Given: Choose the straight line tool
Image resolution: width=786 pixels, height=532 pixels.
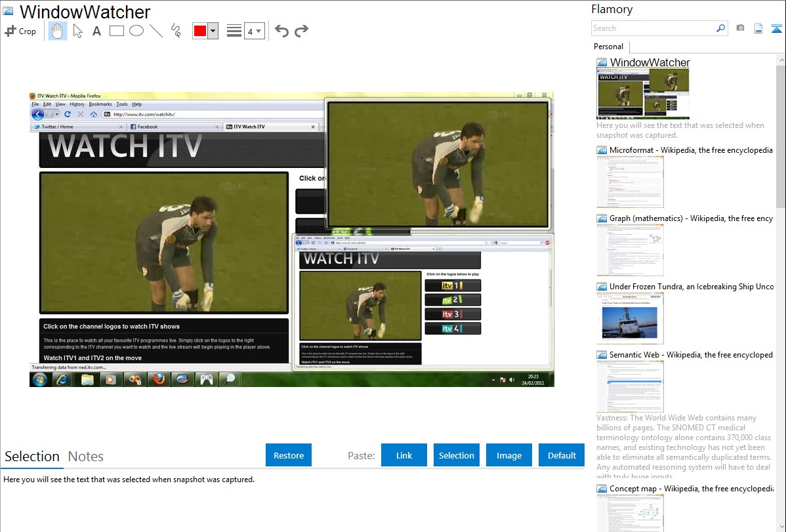Looking at the screenshot, I should tap(156, 31).
